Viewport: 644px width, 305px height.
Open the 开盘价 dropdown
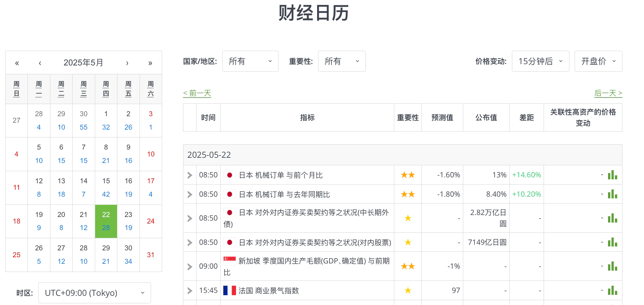598,61
